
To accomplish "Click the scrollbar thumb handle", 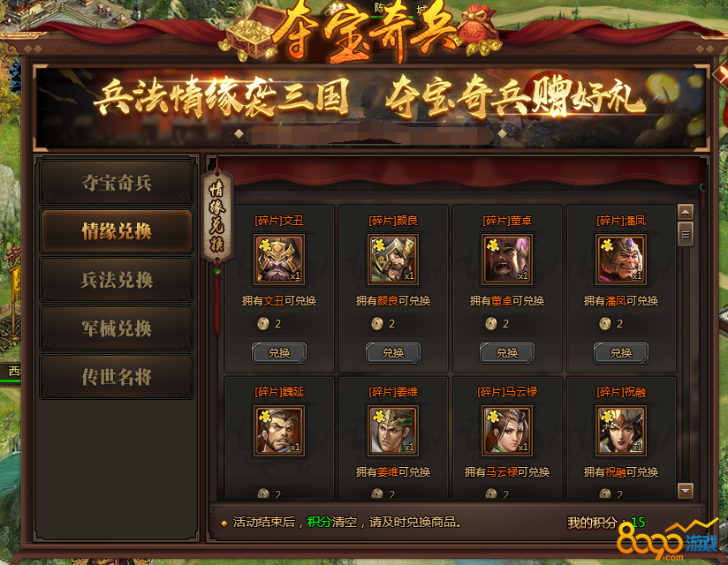I will [686, 234].
